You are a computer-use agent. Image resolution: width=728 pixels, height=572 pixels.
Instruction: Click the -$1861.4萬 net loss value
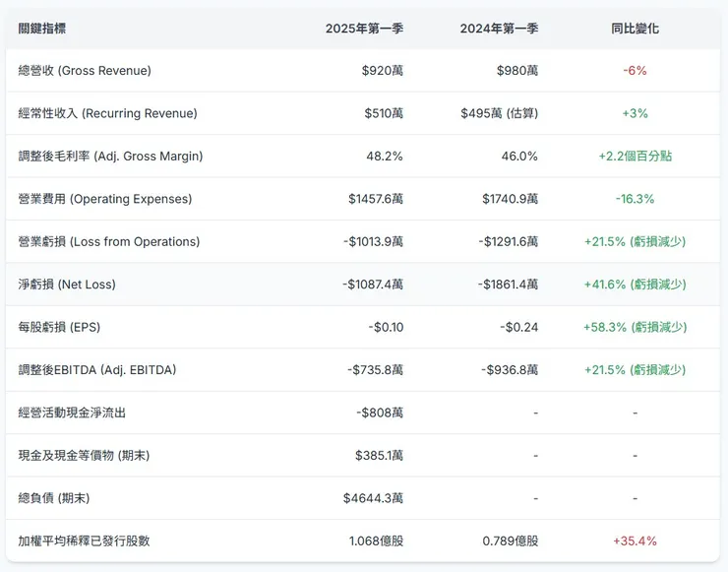[508, 285]
